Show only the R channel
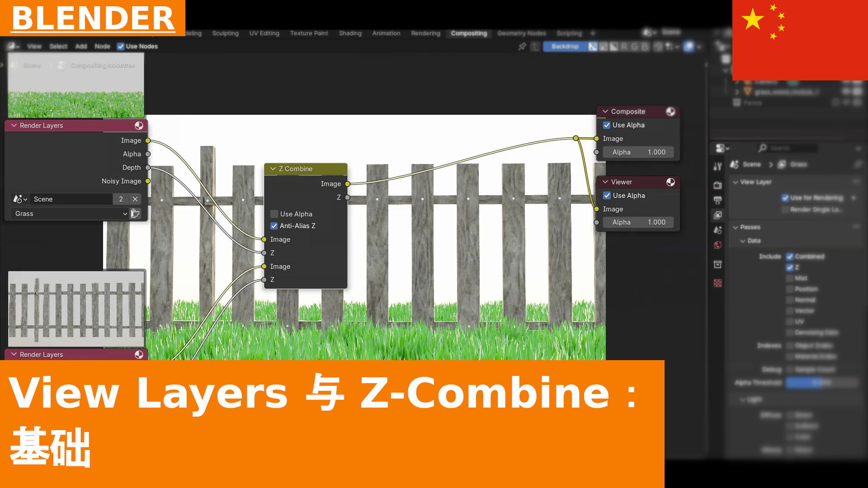The width and height of the screenshot is (868, 488). 624,47
